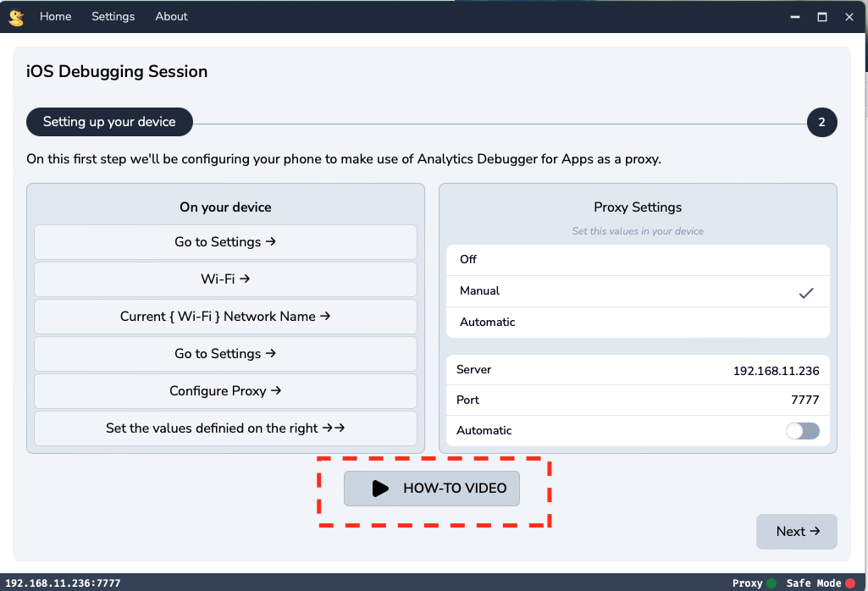Image resolution: width=868 pixels, height=591 pixels.
Task: Click the play icon on How-To Video
Action: click(x=380, y=488)
